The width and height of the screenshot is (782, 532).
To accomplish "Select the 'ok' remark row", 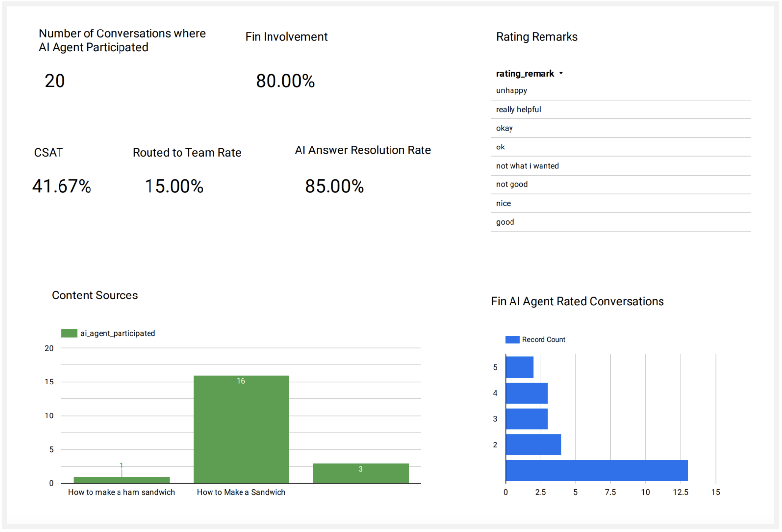I will (621, 147).
